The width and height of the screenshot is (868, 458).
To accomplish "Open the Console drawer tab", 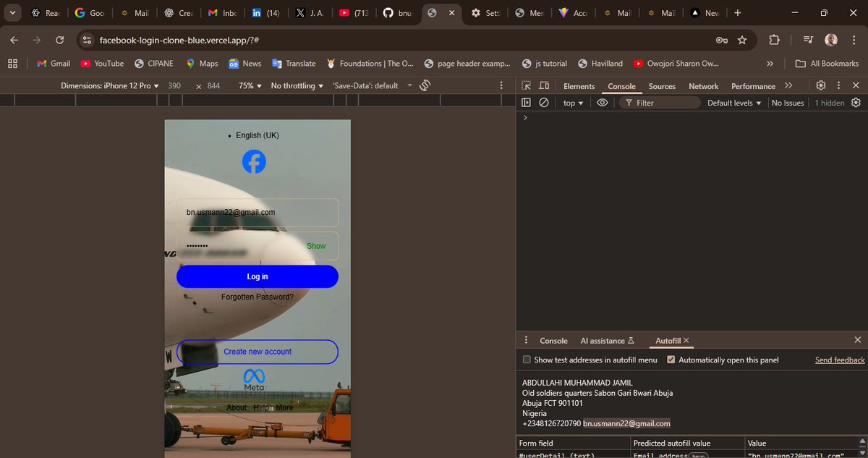I will [553, 341].
